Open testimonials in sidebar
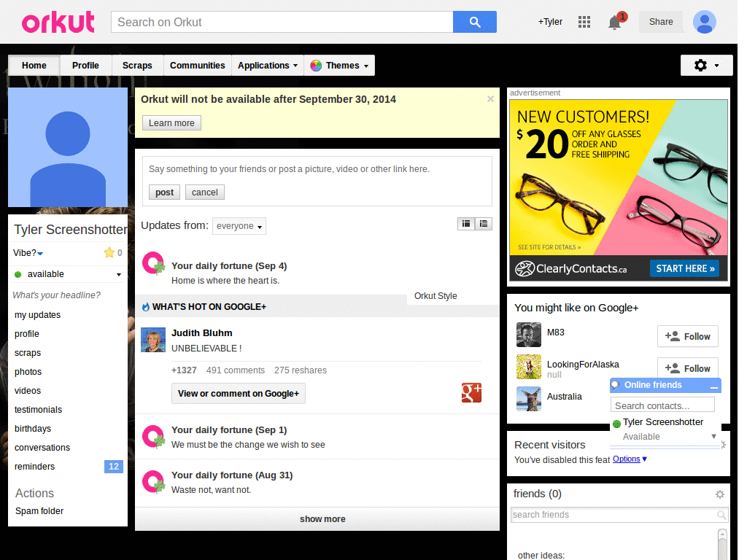The image size is (747, 560). [38, 410]
